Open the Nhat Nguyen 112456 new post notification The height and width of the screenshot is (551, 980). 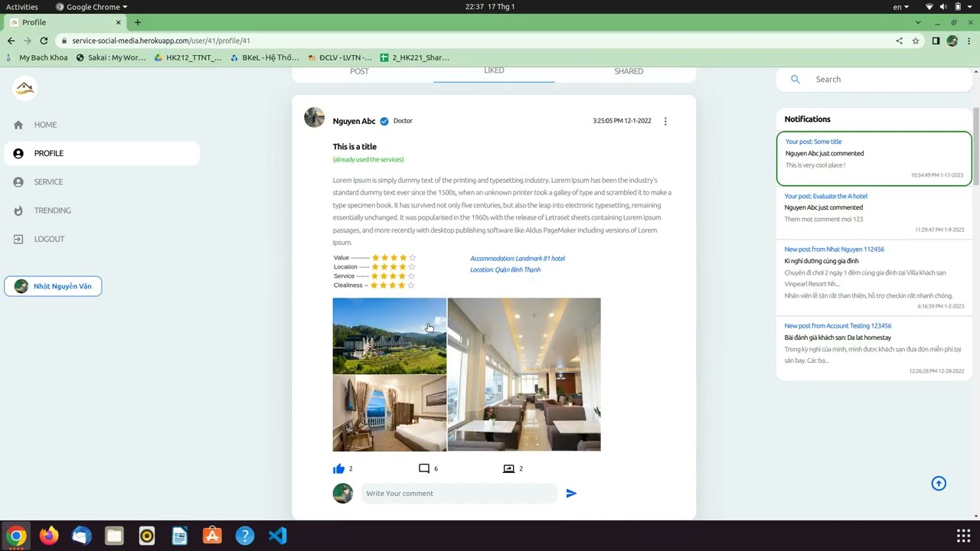click(x=874, y=278)
